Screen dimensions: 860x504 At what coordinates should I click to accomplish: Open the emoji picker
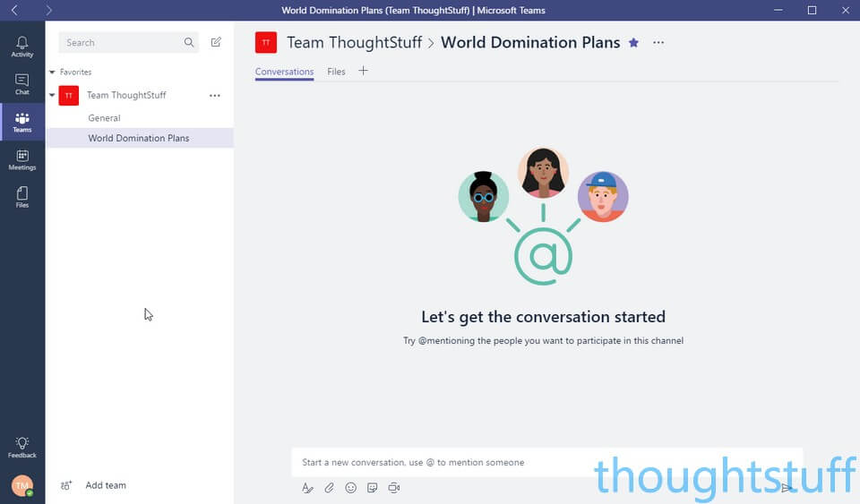[x=350, y=488]
